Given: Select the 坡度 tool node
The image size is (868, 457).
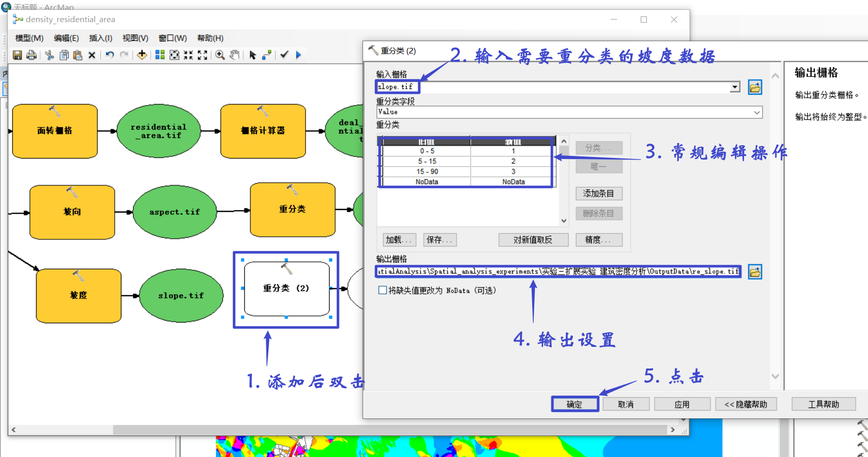Looking at the screenshot, I should pos(79,296).
